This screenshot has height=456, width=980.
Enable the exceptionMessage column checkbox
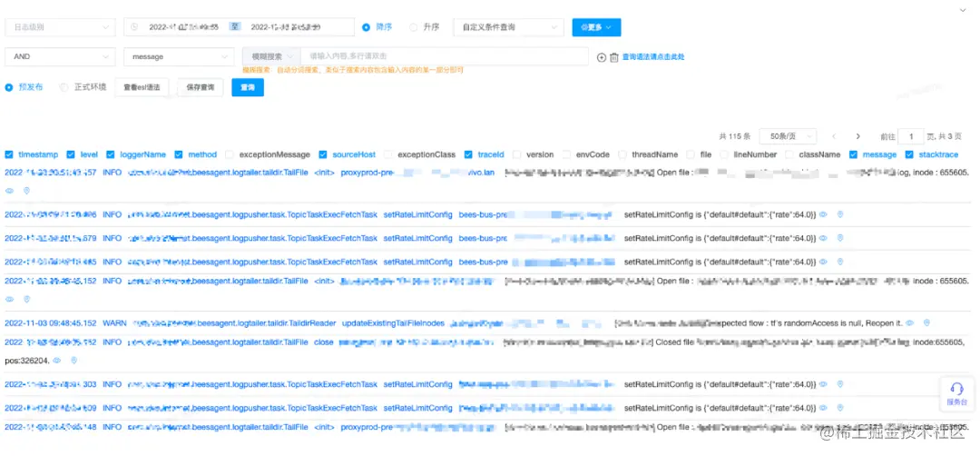(x=230, y=154)
